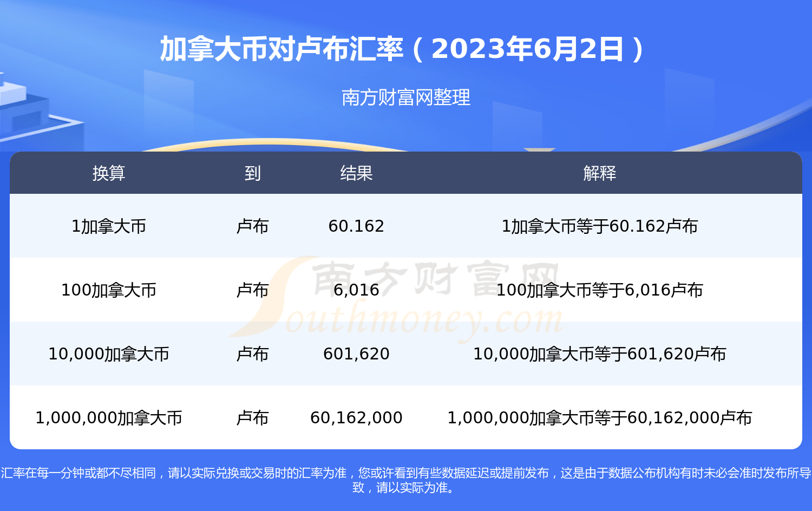Click the result value 60,162,000
Screen dimensions: 812x511
coord(356,418)
